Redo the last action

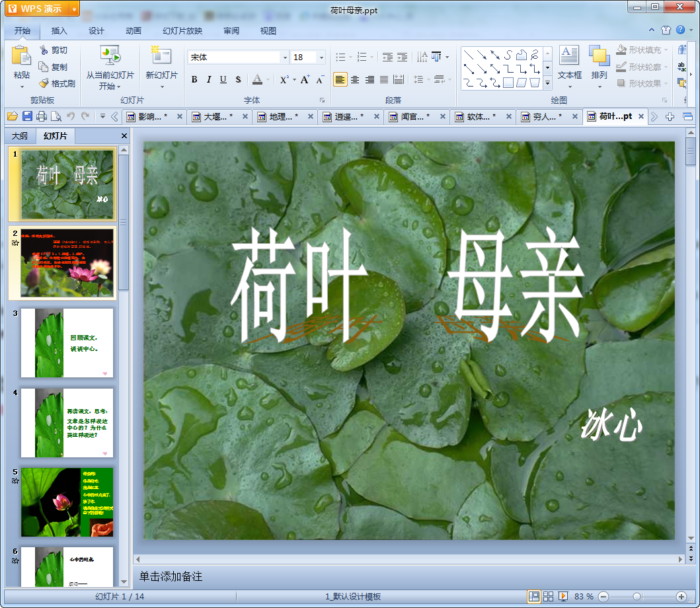click(x=85, y=116)
